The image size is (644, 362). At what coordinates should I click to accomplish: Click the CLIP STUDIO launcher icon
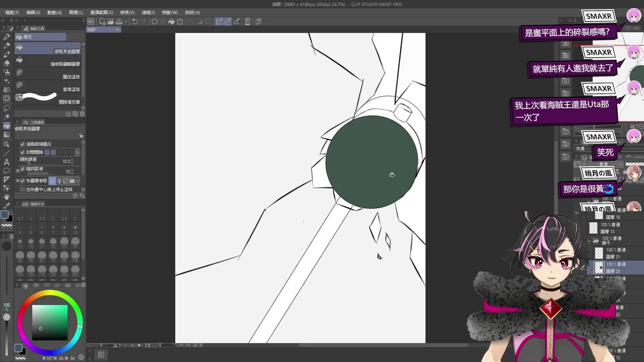point(91,22)
